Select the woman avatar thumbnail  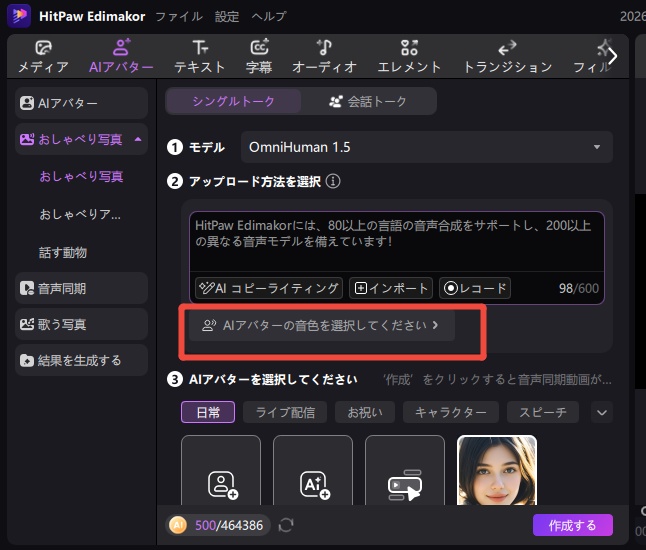[x=496, y=470]
